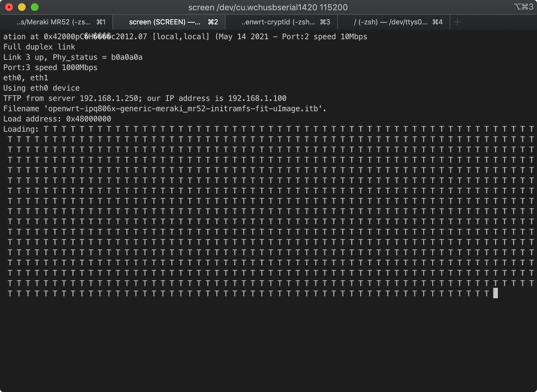The image size is (537, 392).
Task: Click the window title showing cu.wchusbserial1420
Action: click(268, 7)
